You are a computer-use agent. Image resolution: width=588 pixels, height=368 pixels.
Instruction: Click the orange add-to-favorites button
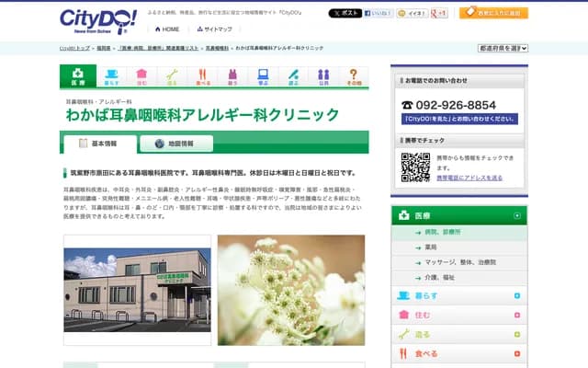coord(493,13)
